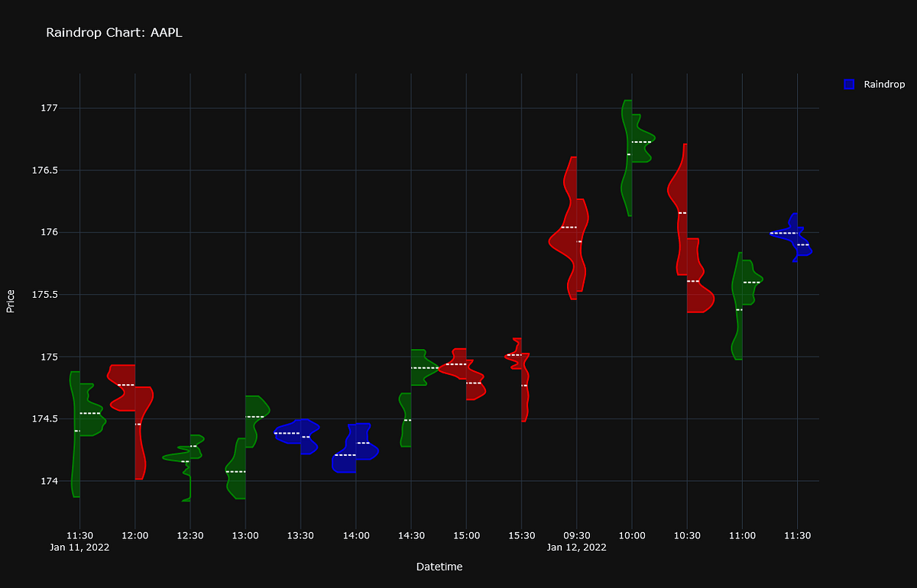Click the 15:00 time tick label

tap(467, 535)
